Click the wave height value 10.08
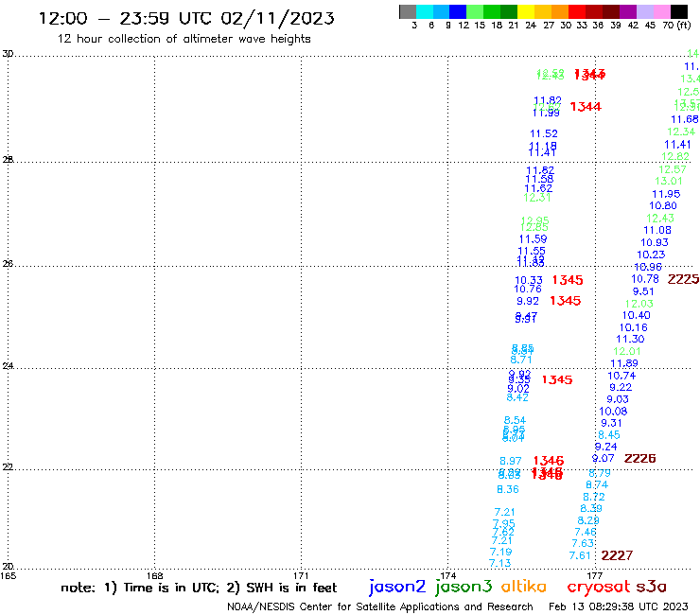 (x=613, y=411)
